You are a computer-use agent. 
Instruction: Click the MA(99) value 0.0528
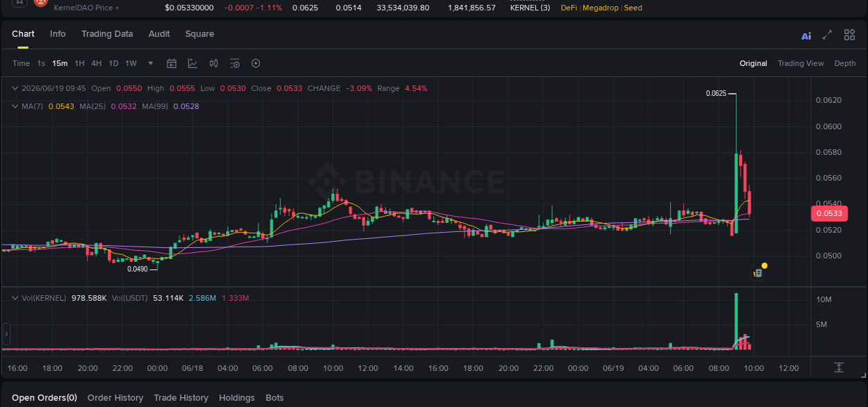186,106
